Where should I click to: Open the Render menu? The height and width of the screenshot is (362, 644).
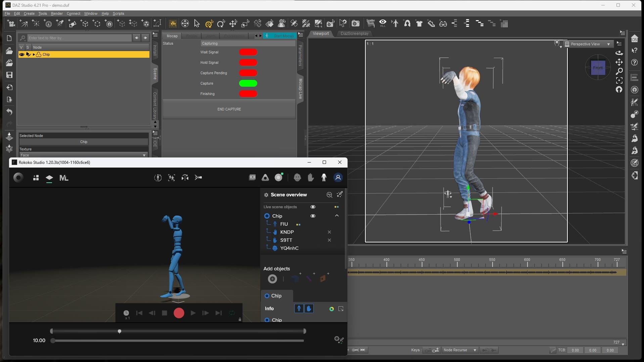point(57,13)
